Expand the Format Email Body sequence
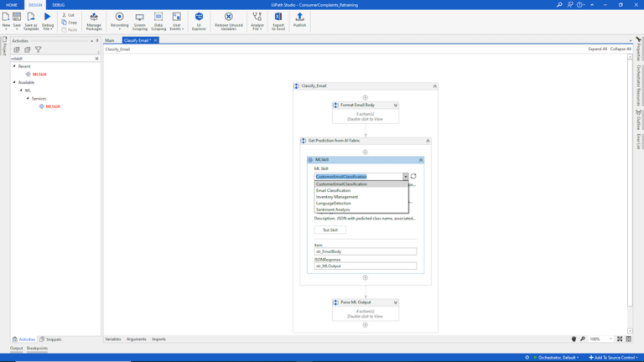644x362 pixels. coord(396,106)
